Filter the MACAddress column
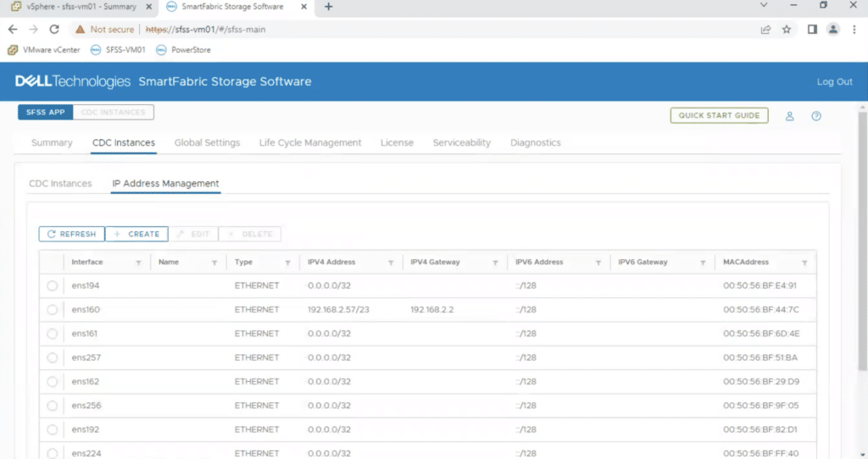Screen dimensions: 868x459 click(804, 263)
